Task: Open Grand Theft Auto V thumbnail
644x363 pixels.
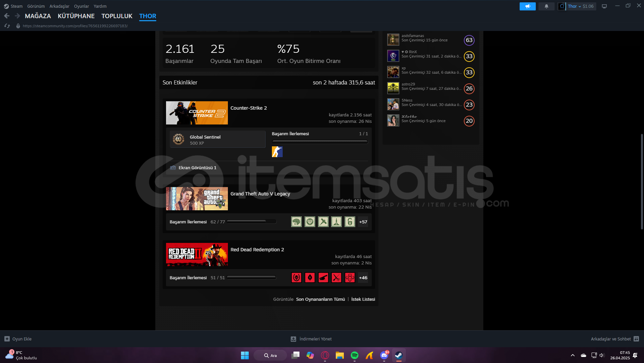Action: 197,199
